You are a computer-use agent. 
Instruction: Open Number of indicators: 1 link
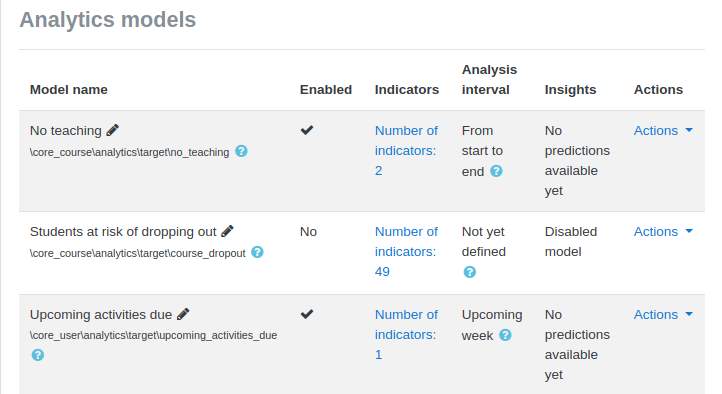pos(406,335)
